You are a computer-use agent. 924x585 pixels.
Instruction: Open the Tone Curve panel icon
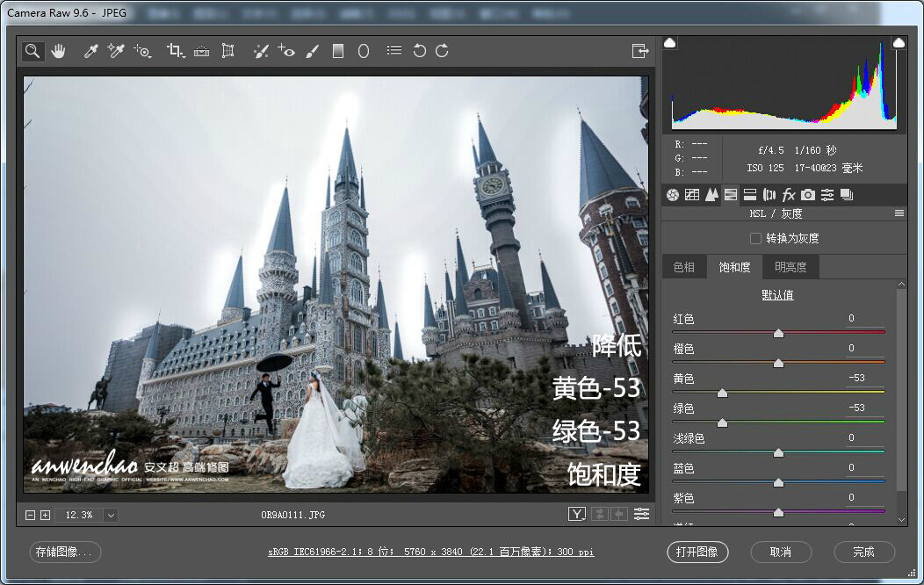click(x=692, y=195)
